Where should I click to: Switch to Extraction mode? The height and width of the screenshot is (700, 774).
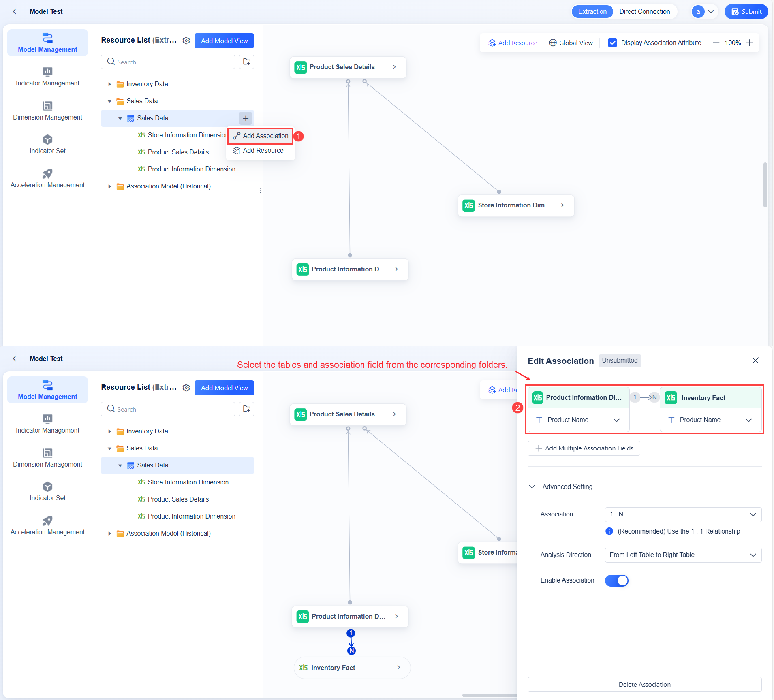point(592,11)
